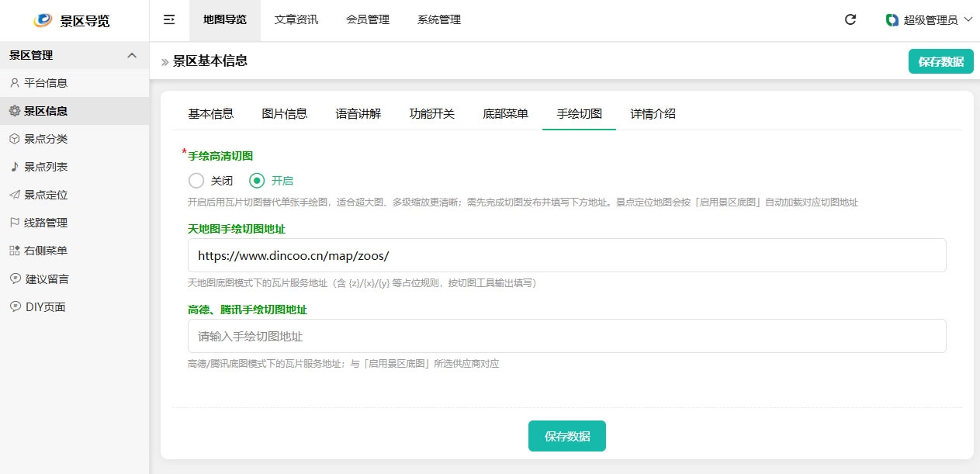The width and height of the screenshot is (980, 474).
Task: Collapse the 景区管理 sidebar group
Action: coord(132,55)
